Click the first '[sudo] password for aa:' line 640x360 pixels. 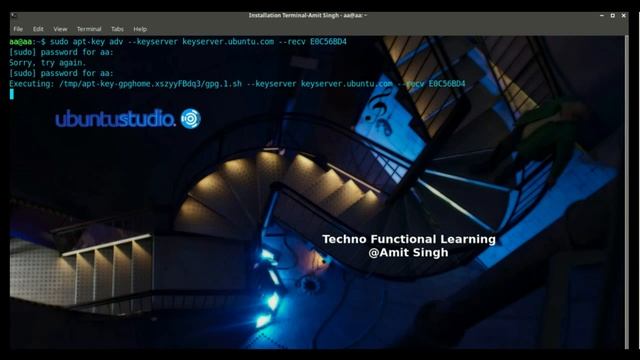[61, 52]
